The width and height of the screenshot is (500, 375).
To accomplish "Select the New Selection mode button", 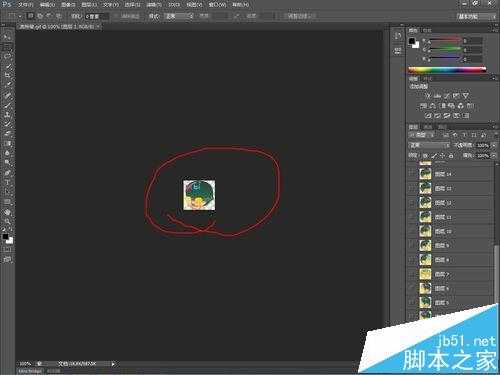I will click(31, 16).
